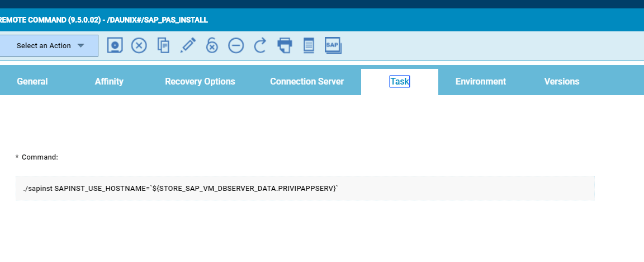Click into the sapinst Command field
Image resolution: width=644 pixels, height=262 pixels.
[305, 189]
